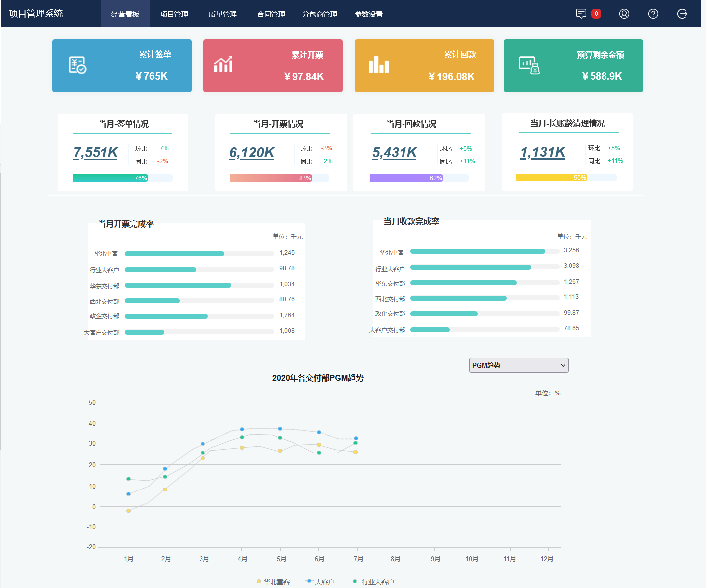Click the help question mark icon
Viewport: 706px width, 588px height.
pos(653,14)
